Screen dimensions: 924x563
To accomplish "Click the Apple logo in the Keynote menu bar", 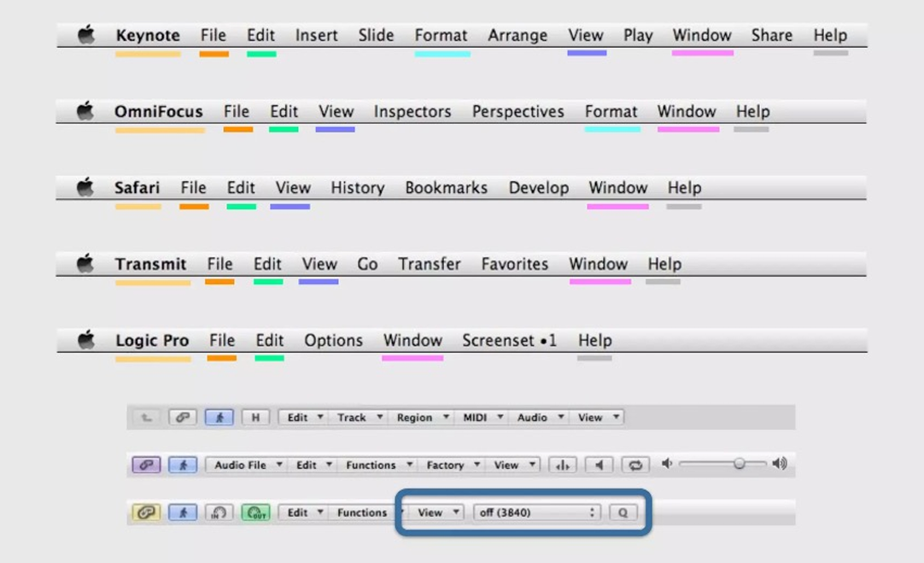I will 86,35.
